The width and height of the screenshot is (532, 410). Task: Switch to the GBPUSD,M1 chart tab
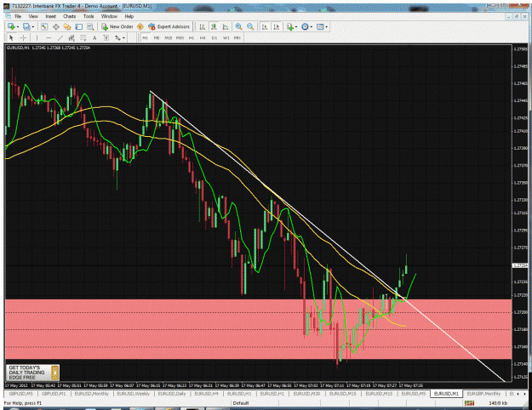(x=54, y=394)
